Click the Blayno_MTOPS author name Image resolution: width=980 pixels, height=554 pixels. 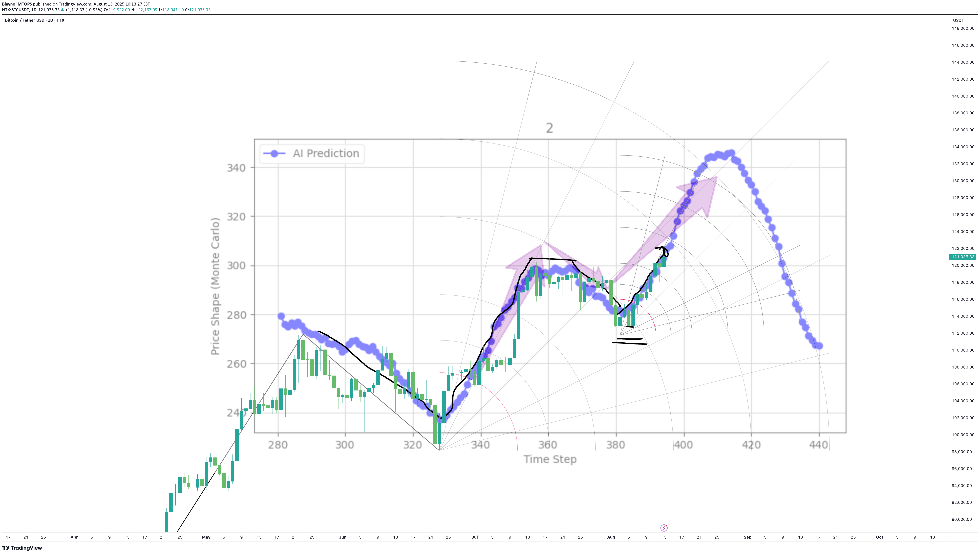[17, 4]
